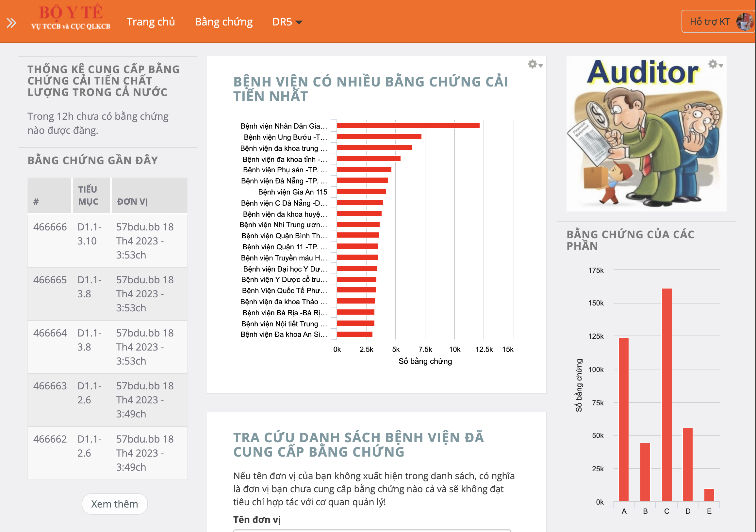
Task: Open the DR5 dropdown menu
Action: (287, 22)
